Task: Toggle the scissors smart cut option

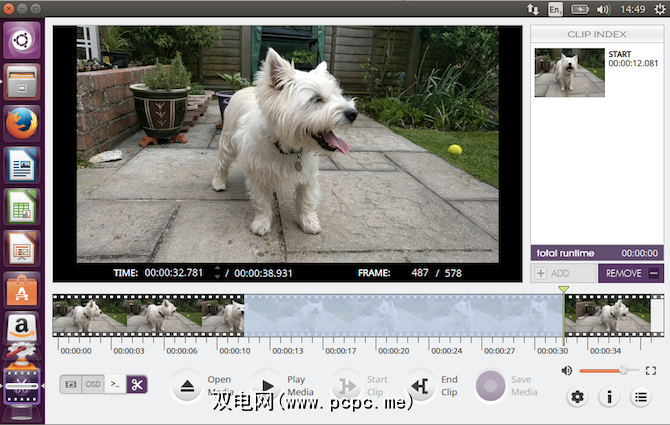Action: [x=137, y=384]
